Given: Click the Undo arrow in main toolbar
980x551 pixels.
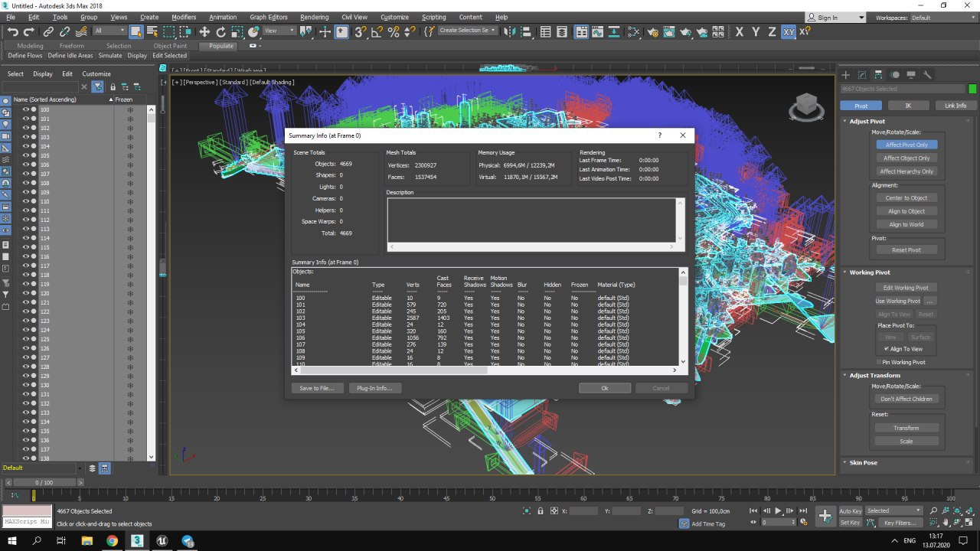Looking at the screenshot, I should pos(13,31).
